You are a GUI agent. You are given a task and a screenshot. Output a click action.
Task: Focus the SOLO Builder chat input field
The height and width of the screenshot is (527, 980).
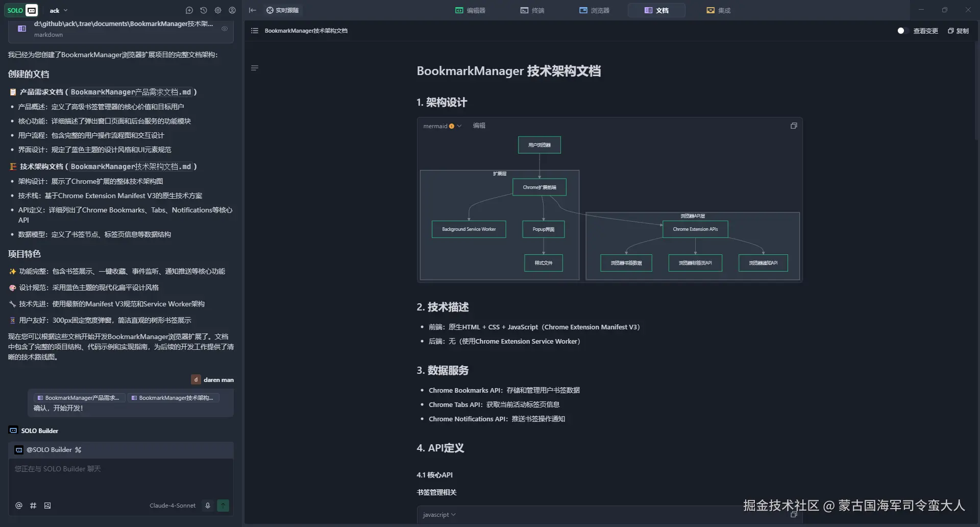(121, 477)
